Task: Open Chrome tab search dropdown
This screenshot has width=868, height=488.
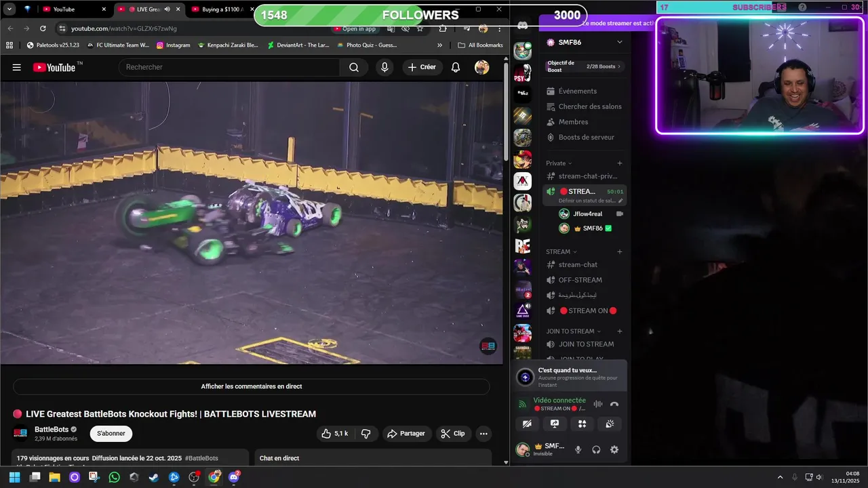Action: (x=9, y=9)
